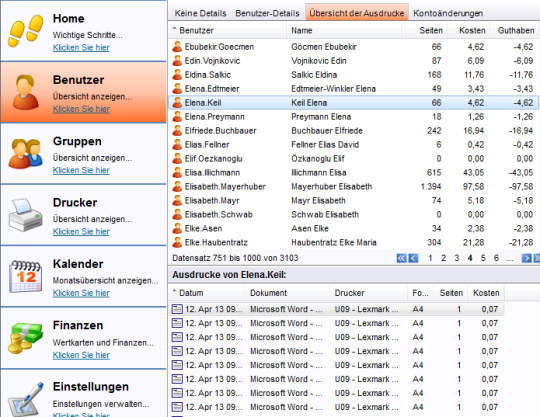Click the 'Datensatz 751 bis 1000 von 3103' text
Screen dimensions: 540x417
point(235,258)
